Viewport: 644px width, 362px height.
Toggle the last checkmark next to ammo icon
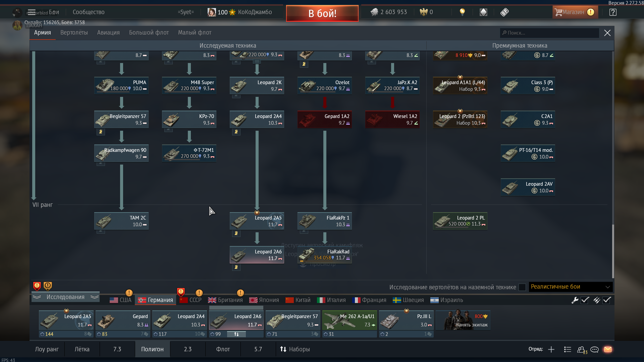606,300
